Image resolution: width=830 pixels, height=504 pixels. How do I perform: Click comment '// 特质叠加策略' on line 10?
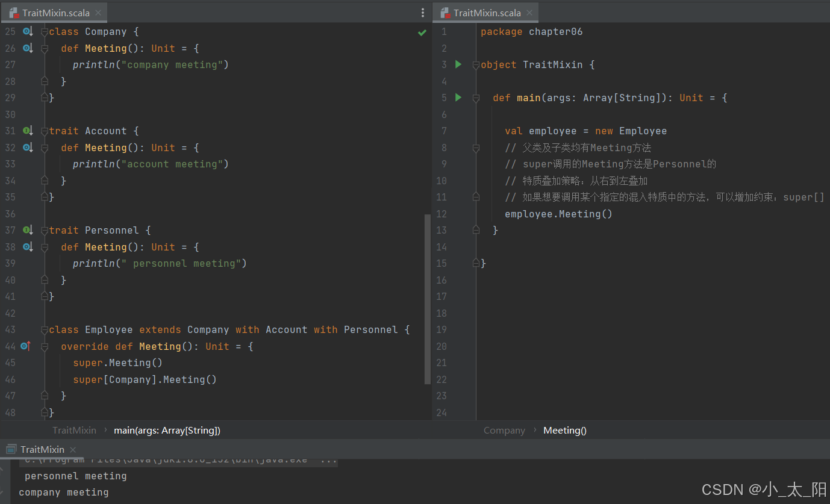(x=576, y=181)
